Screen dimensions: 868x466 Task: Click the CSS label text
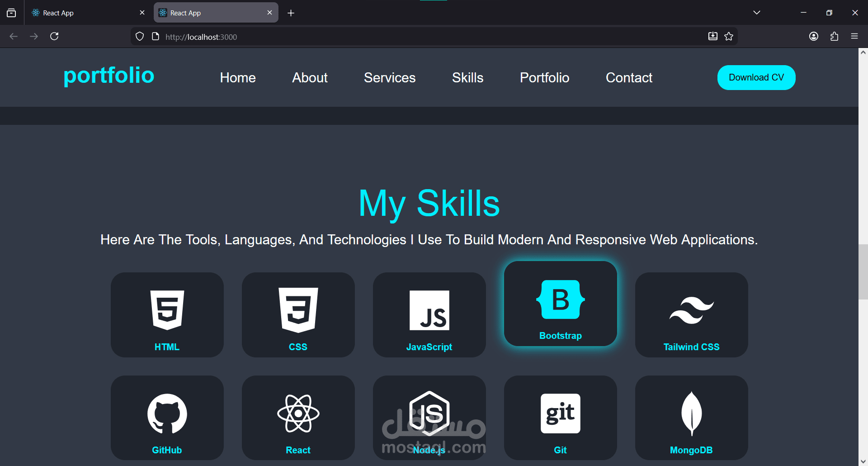[x=298, y=347]
